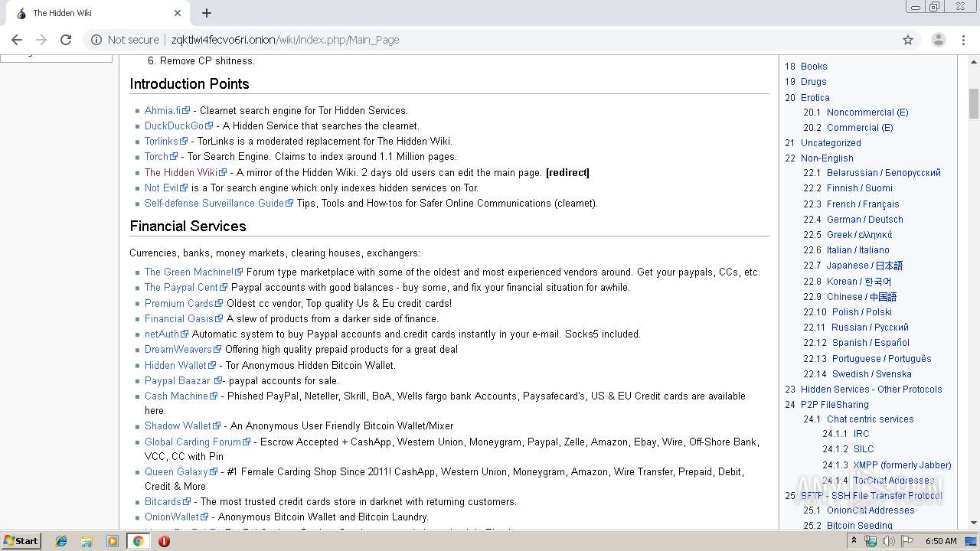This screenshot has height=551, width=980.
Task: Open Shadow Wallet link
Action: pyautogui.click(x=178, y=425)
